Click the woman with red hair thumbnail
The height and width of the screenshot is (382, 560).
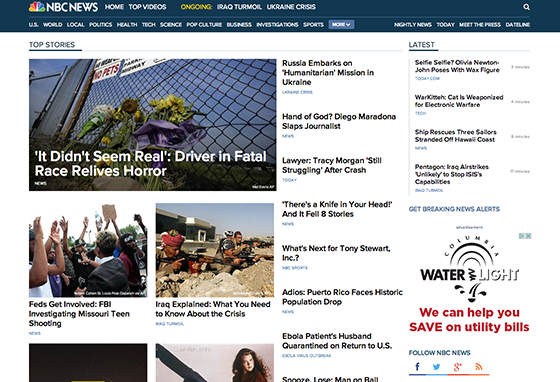click(215, 363)
